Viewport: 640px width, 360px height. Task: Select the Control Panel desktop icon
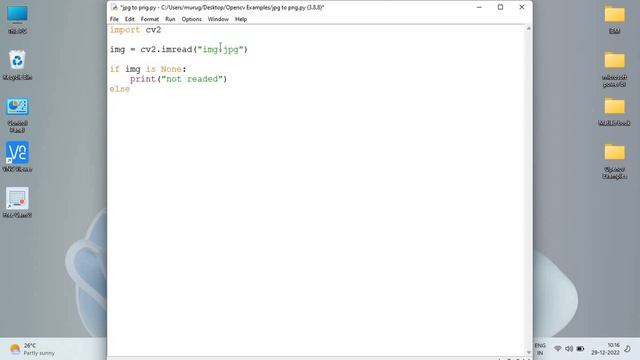(x=17, y=115)
